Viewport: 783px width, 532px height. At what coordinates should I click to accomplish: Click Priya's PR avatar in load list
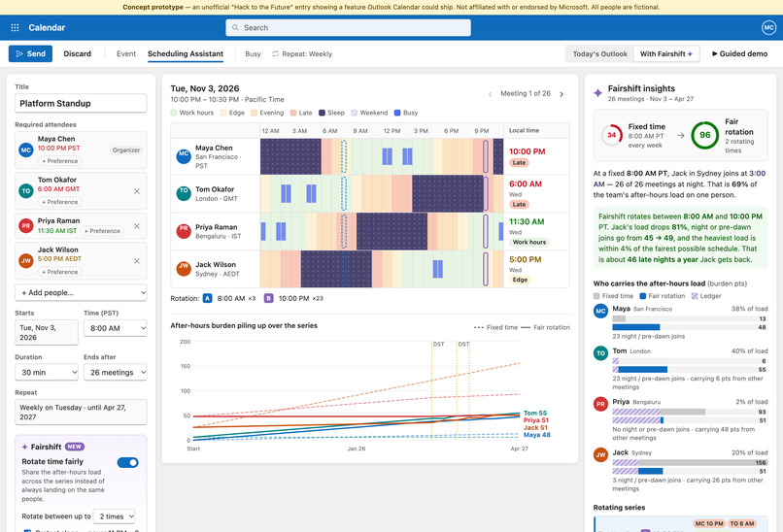click(600, 404)
